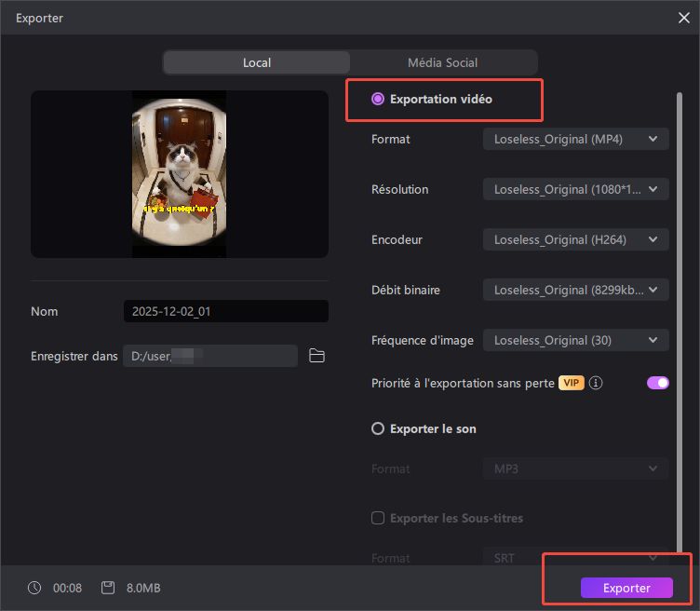This screenshot has width=700, height=611.
Task: Click the file size disk icon
Action: [x=108, y=588]
